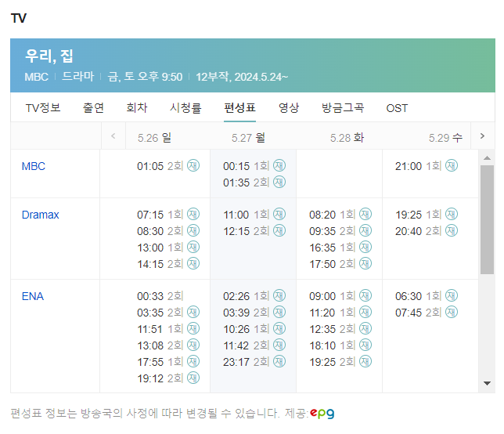This screenshot has height=434, width=504.
Task: Go to next dates with right arrow
Action: pos(482,136)
